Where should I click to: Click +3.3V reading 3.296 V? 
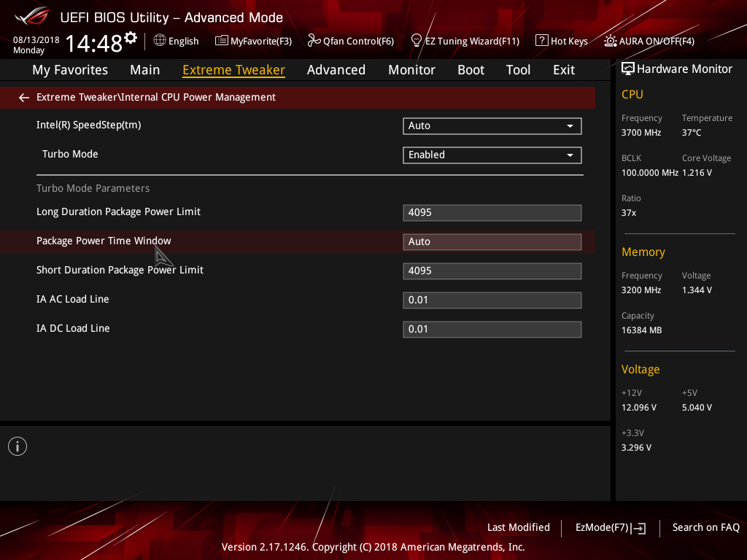click(636, 448)
